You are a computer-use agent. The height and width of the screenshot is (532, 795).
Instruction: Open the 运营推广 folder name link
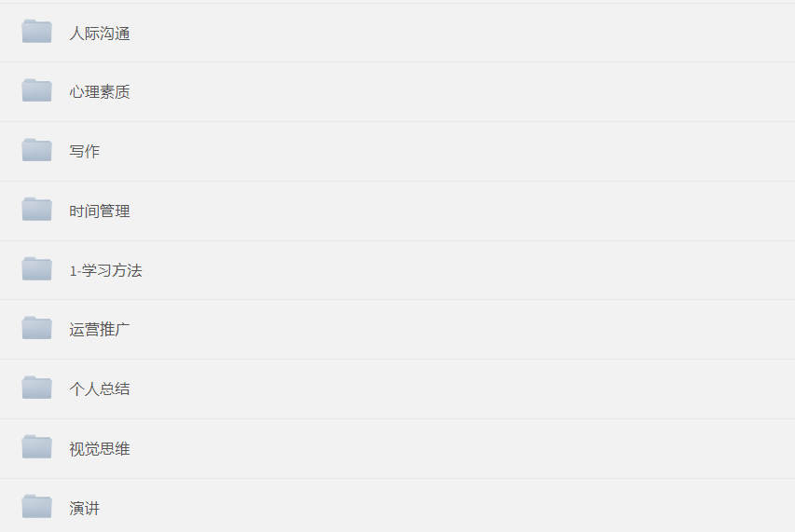100,330
